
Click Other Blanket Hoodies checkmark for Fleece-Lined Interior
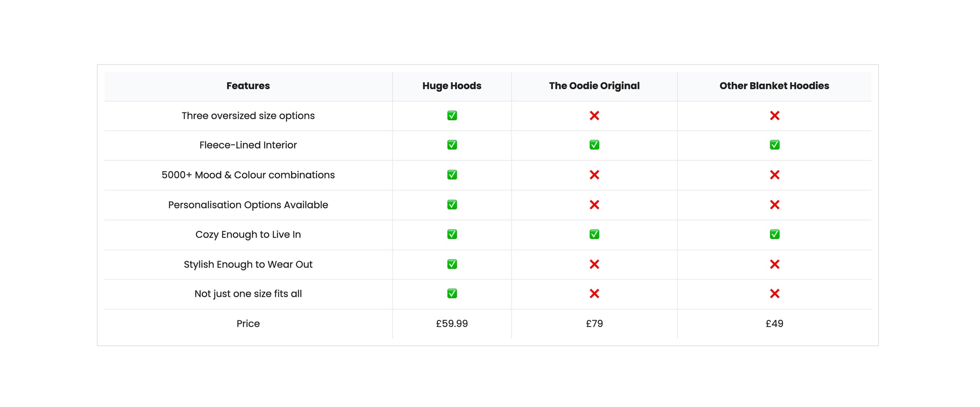(x=774, y=145)
